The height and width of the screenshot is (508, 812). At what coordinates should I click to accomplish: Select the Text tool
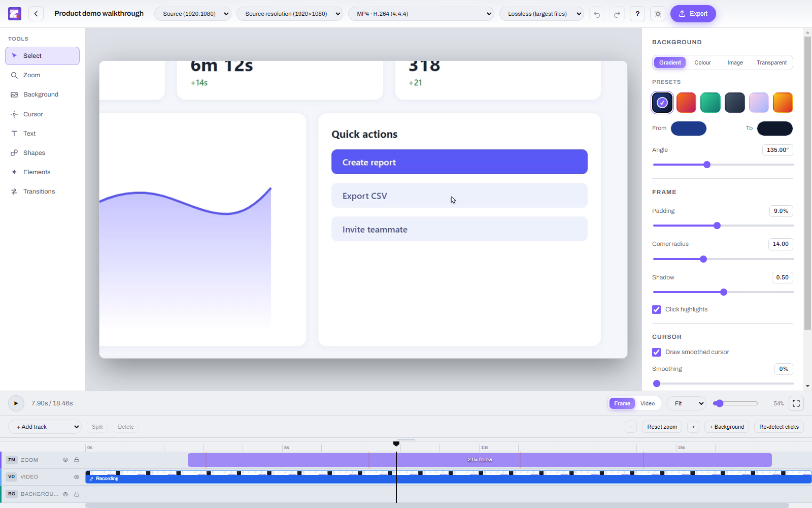(42, 134)
